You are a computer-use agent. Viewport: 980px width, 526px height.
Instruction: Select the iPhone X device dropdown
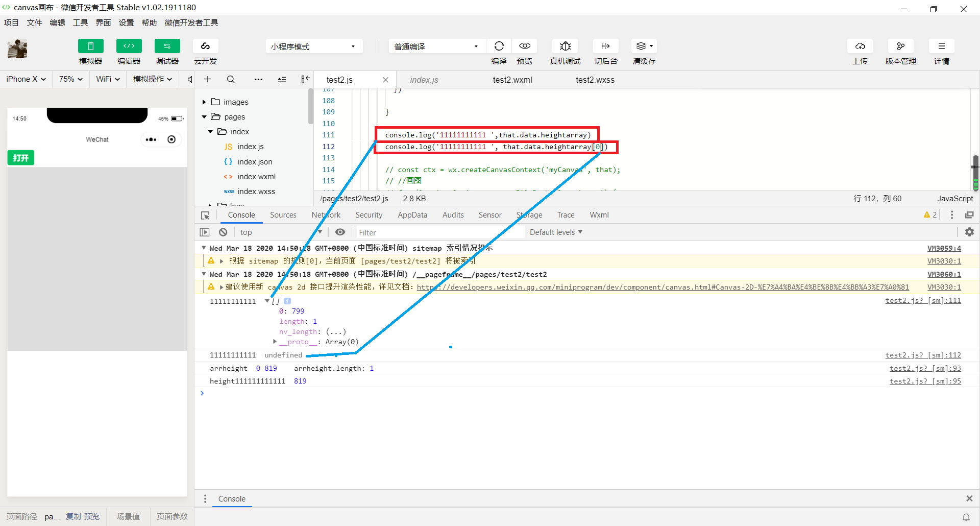coord(26,79)
